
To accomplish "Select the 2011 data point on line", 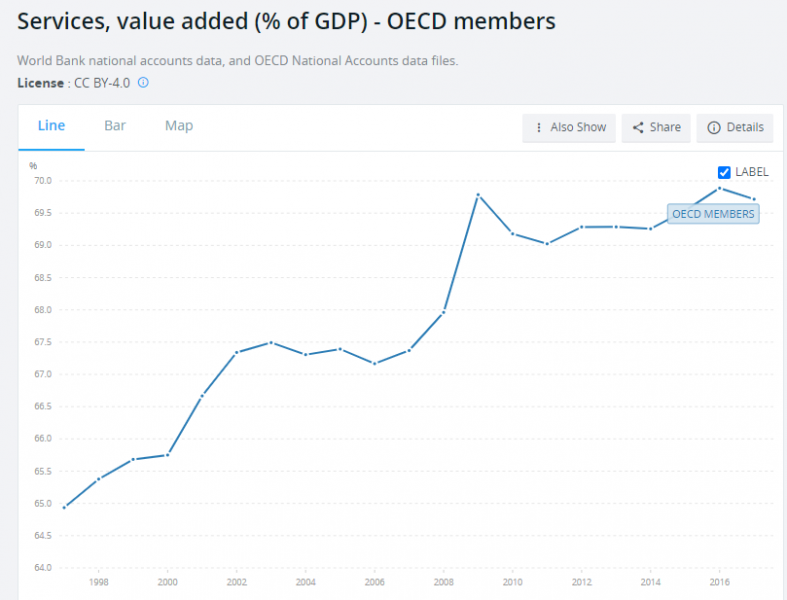I will [547, 243].
